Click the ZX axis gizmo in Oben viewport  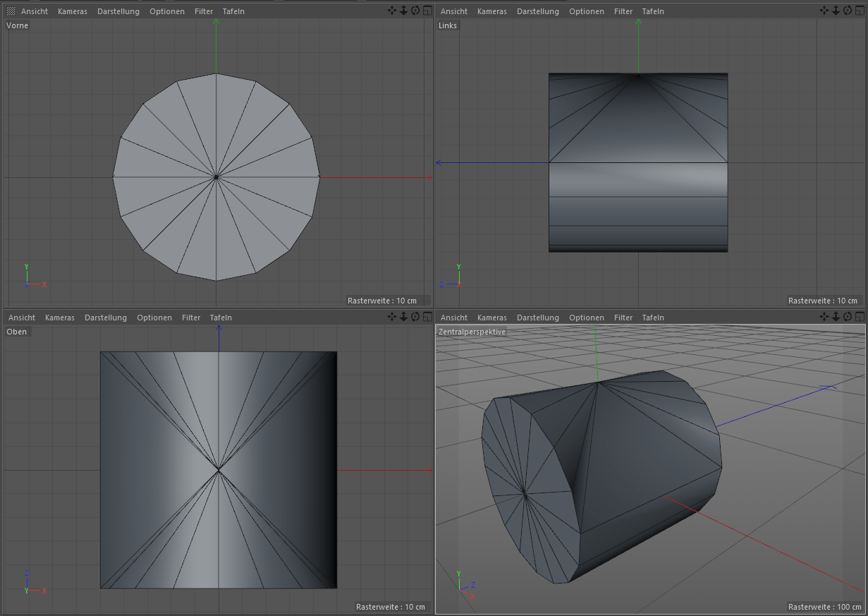[x=34, y=582]
